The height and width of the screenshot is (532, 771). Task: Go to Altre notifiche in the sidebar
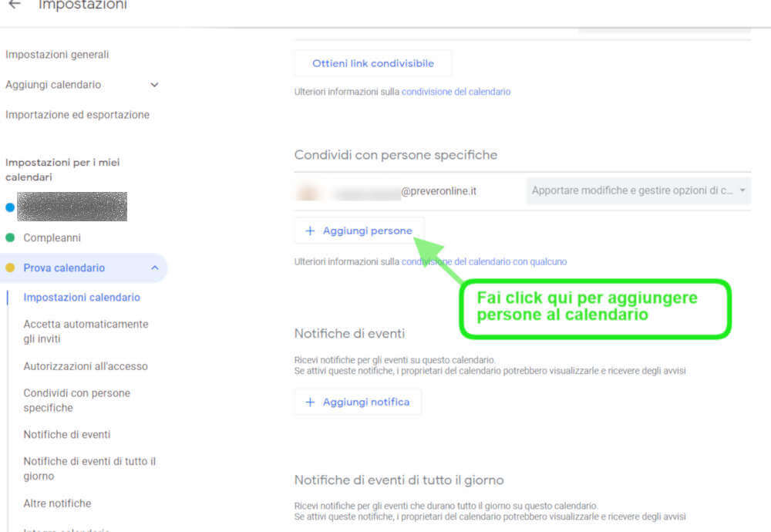(57, 503)
